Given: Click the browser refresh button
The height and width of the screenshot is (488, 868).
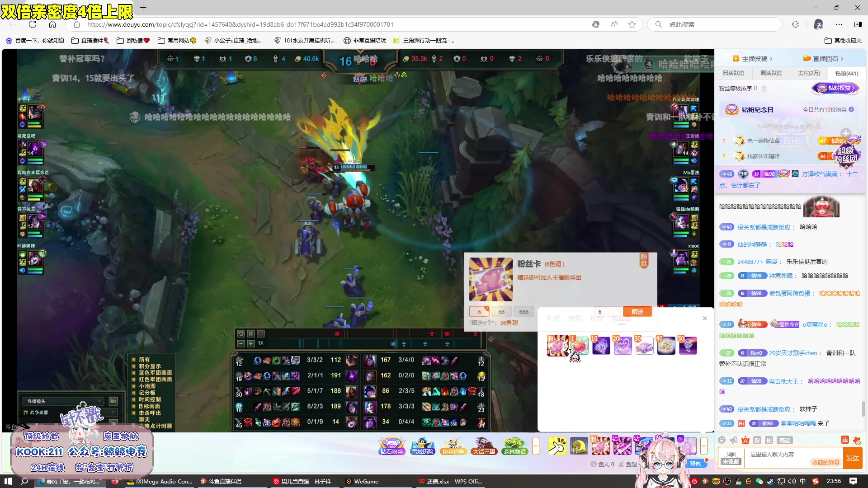Looking at the screenshot, I should click(x=33, y=24).
